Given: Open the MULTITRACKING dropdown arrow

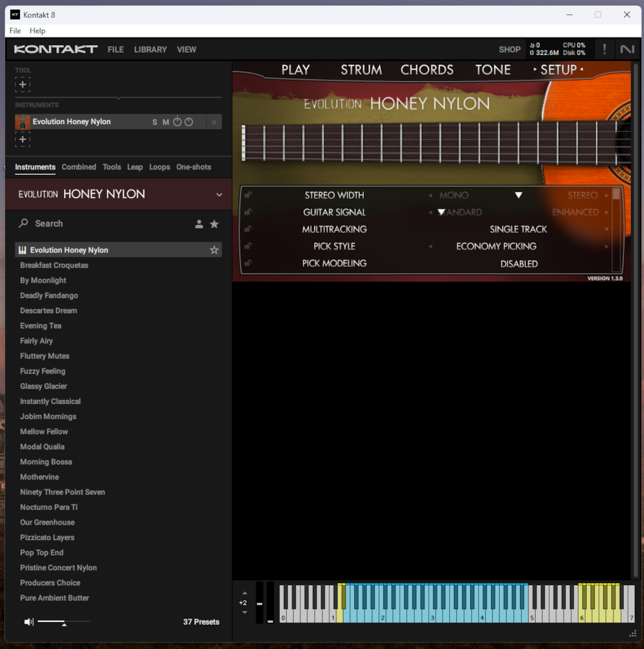Looking at the screenshot, I should pos(606,230).
